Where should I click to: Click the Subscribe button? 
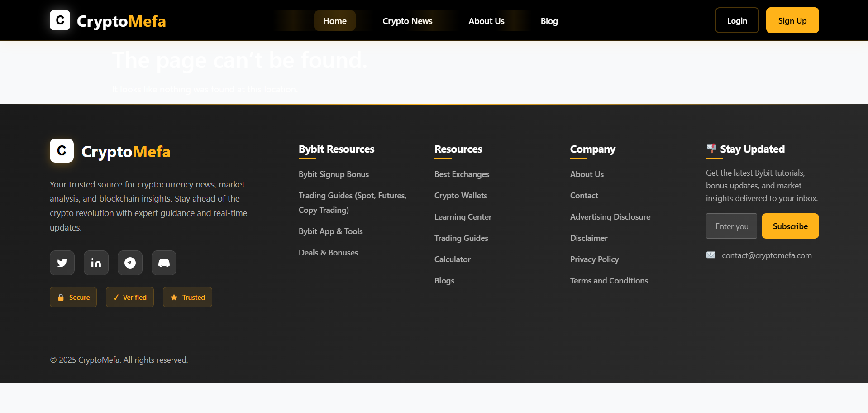coord(790,226)
